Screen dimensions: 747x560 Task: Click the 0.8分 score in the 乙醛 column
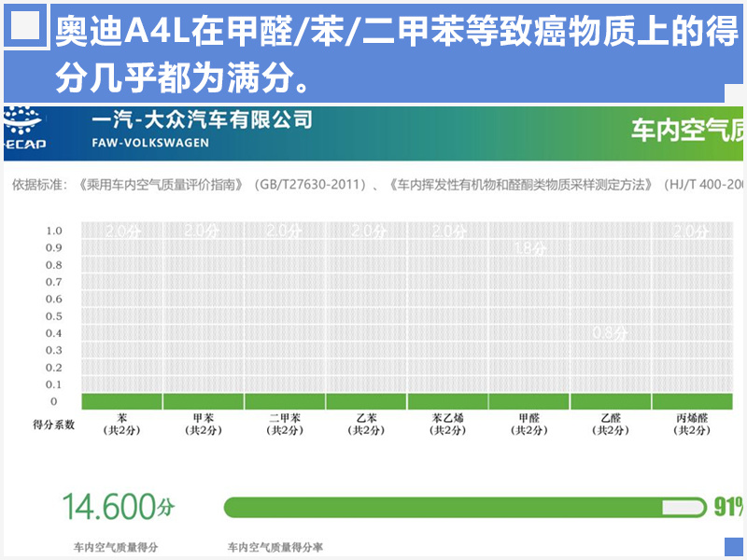[611, 333]
